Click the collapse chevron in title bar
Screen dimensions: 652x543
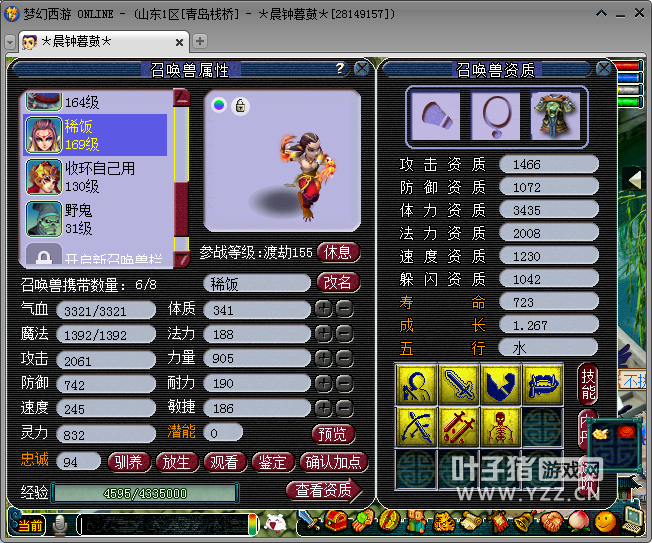pyautogui.click(x=601, y=14)
